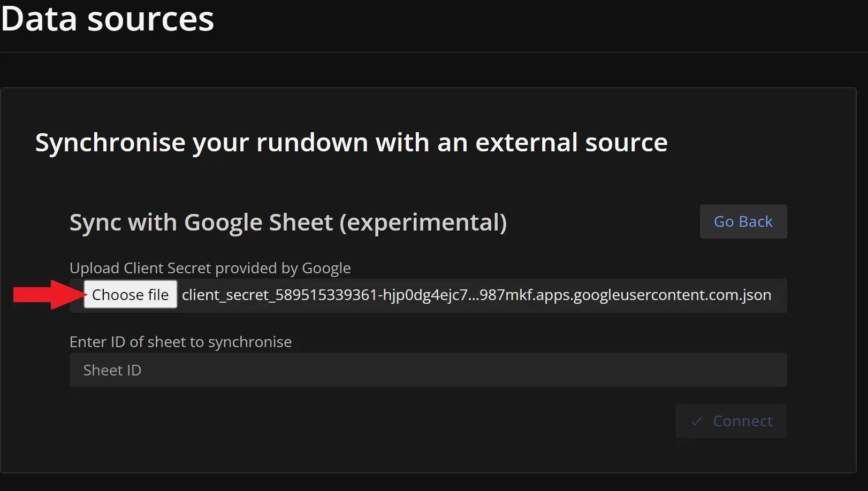Viewport: 868px width, 491px height.
Task: Focus the Sheet ID input field
Action: (x=428, y=370)
